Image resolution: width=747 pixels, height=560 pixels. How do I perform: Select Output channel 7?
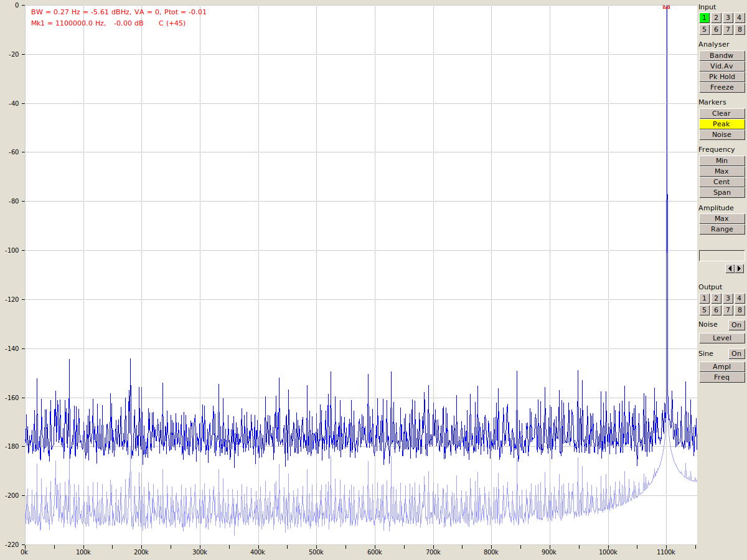[728, 310]
